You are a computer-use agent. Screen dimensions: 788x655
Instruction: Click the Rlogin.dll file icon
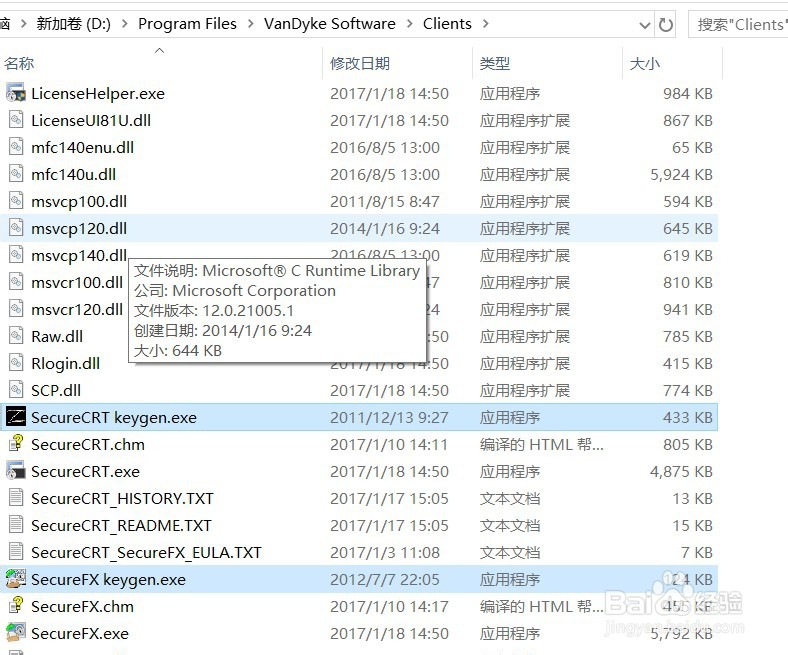pos(16,363)
